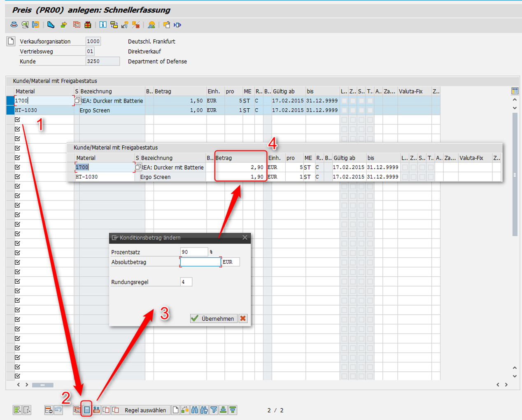Image resolution: width=522 pixels, height=420 pixels.
Task: Click the Rundungsregel input field
Action: coord(186,282)
